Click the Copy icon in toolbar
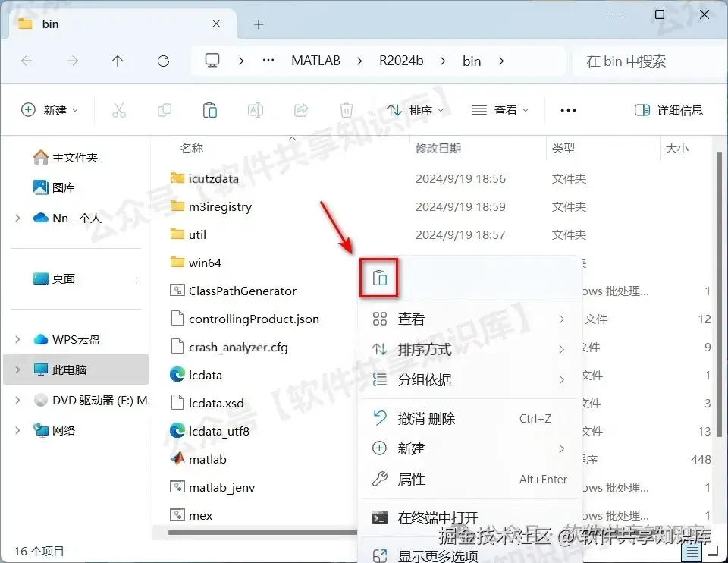The height and width of the screenshot is (563, 728). click(x=165, y=111)
